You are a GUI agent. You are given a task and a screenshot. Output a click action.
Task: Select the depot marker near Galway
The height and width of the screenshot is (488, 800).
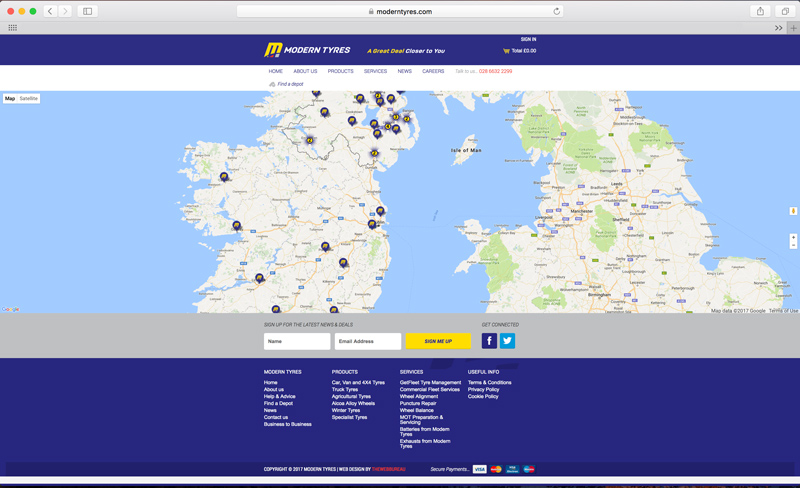pyautogui.click(x=237, y=225)
